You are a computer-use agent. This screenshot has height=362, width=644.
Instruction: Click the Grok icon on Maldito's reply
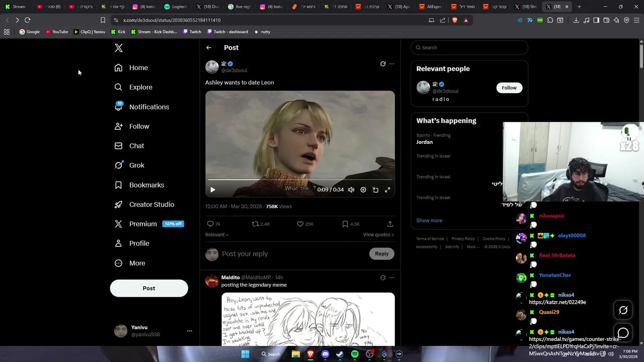coord(383,278)
